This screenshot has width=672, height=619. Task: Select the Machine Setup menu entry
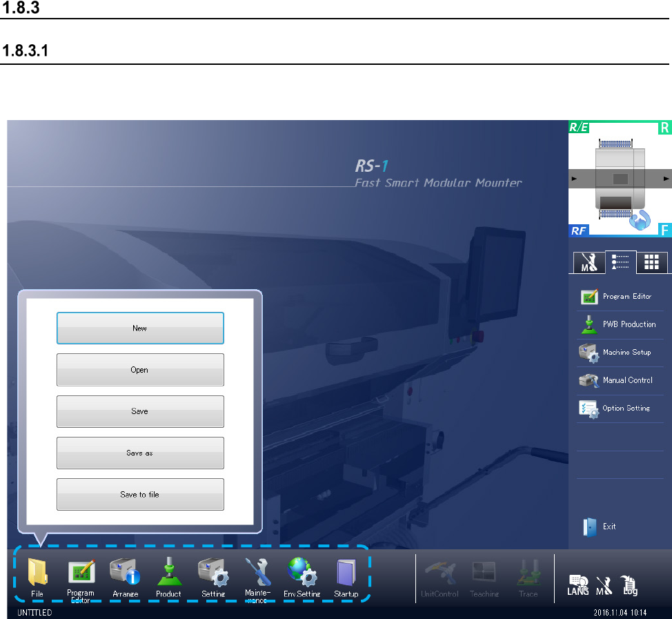pyautogui.click(x=620, y=353)
